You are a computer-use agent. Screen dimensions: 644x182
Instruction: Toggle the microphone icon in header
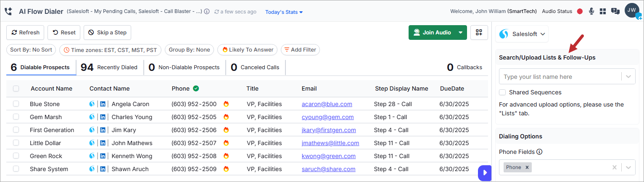coord(591,11)
